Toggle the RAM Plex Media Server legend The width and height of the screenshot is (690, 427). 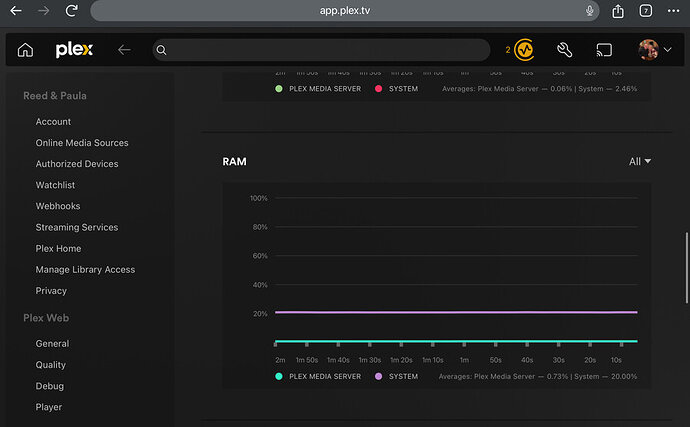point(318,376)
